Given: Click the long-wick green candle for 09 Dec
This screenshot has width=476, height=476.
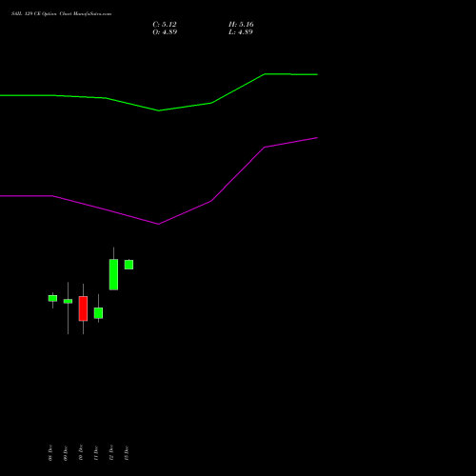Looking at the screenshot, I should click(68, 301).
